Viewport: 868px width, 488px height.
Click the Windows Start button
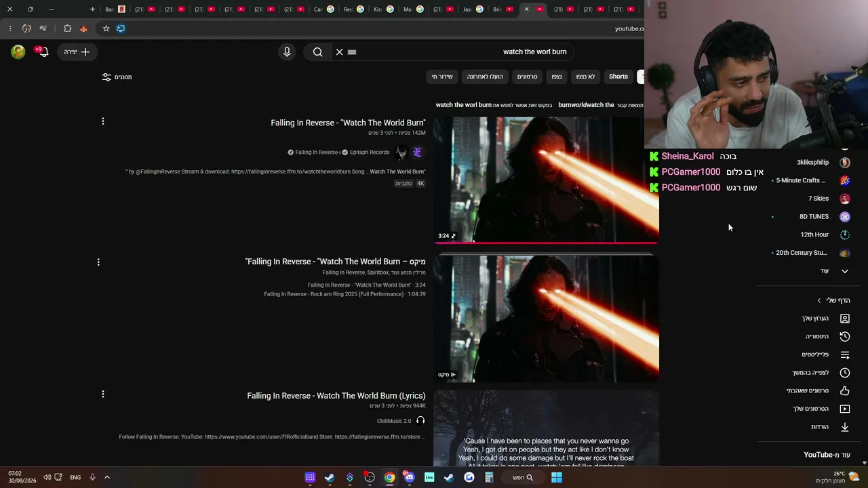pos(556,478)
